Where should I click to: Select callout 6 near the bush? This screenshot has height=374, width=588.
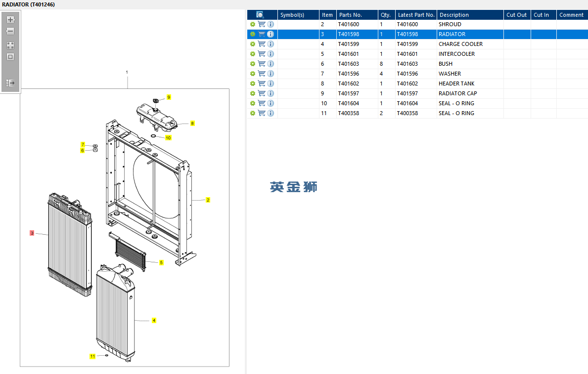coord(83,151)
